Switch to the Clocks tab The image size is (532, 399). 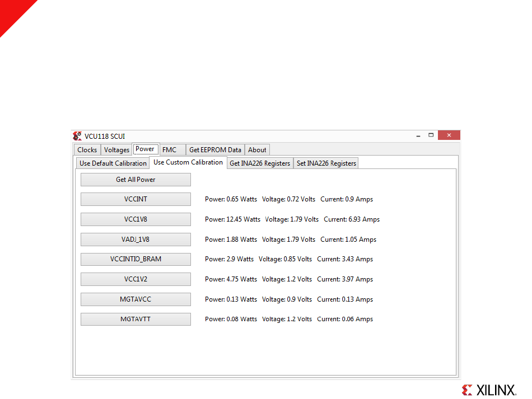pos(87,150)
